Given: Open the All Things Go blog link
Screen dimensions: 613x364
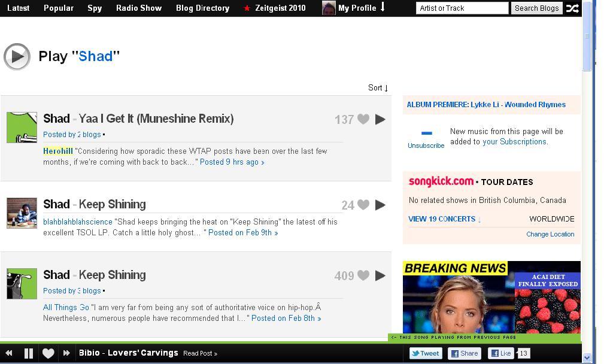Looking at the screenshot, I should [x=66, y=307].
